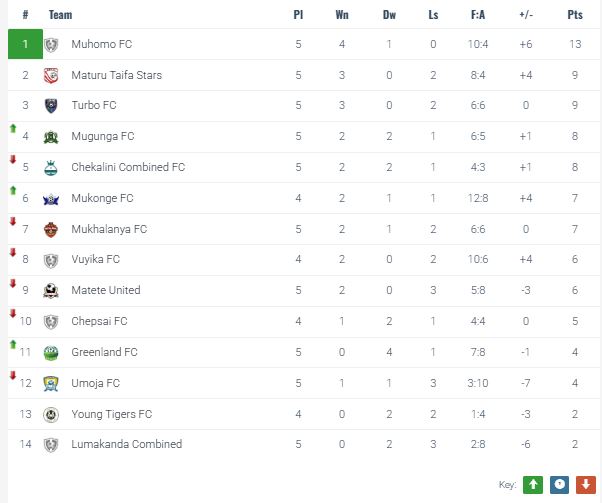Click the Team column header
The width and height of the screenshot is (602, 503).
point(60,15)
